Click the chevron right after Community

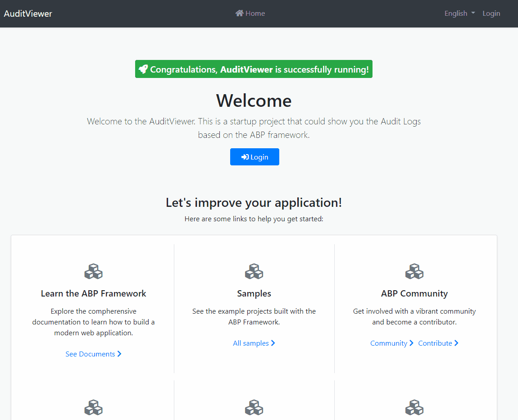point(411,343)
